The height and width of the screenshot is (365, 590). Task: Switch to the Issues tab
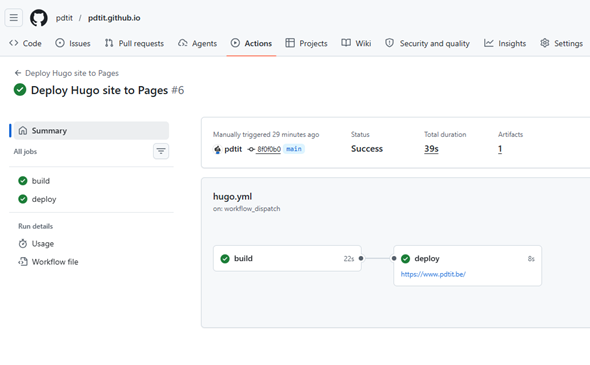click(x=73, y=43)
